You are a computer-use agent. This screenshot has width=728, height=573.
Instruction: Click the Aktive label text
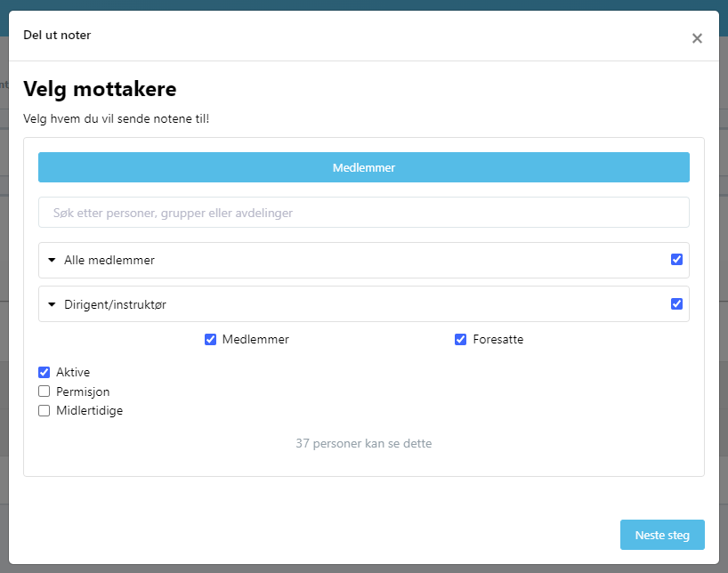(73, 373)
